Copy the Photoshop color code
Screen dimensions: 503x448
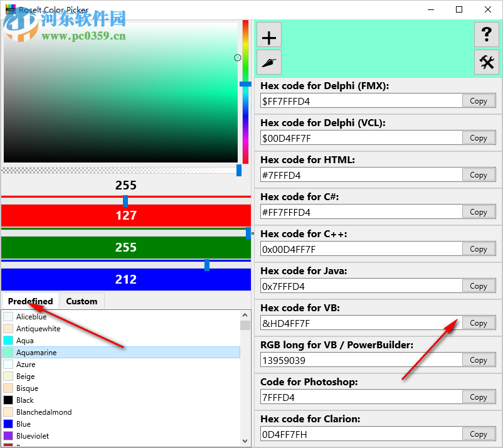tap(479, 397)
